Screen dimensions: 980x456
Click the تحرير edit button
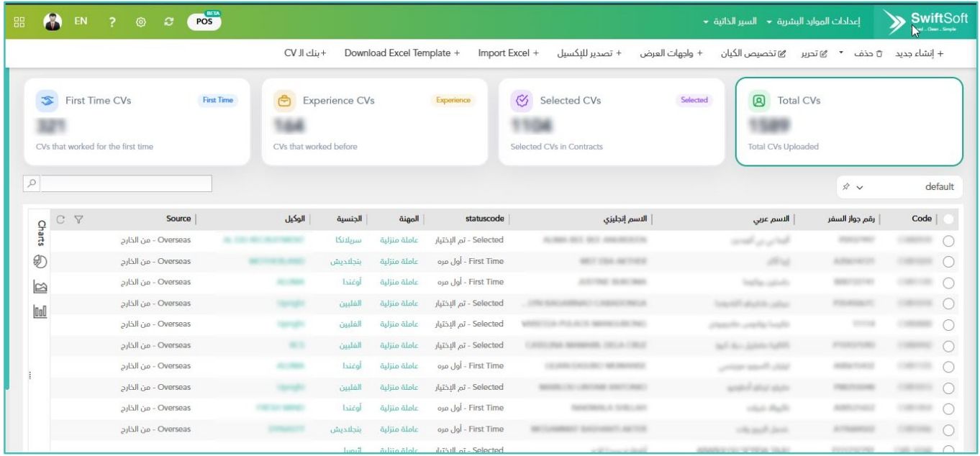pos(815,54)
